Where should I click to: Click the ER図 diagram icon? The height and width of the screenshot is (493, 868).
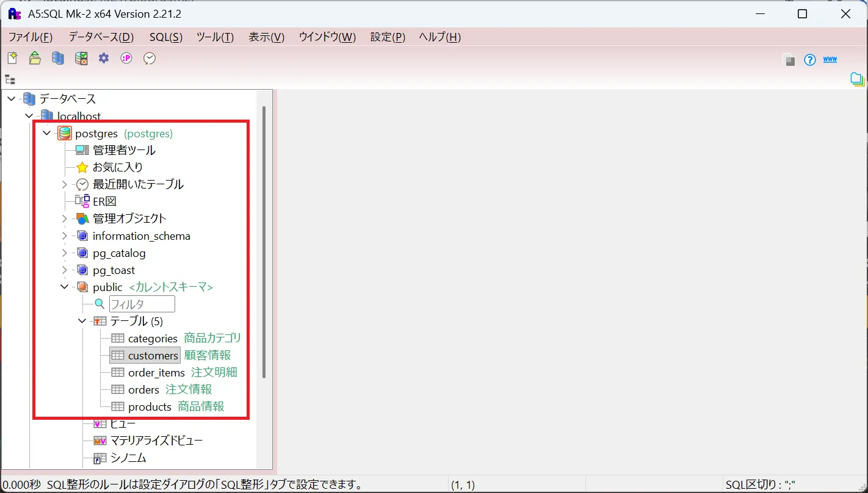pyautogui.click(x=82, y=201)
